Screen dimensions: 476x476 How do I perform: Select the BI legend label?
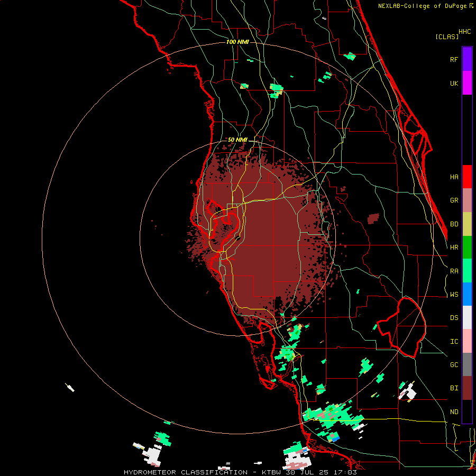coord(454,388)
